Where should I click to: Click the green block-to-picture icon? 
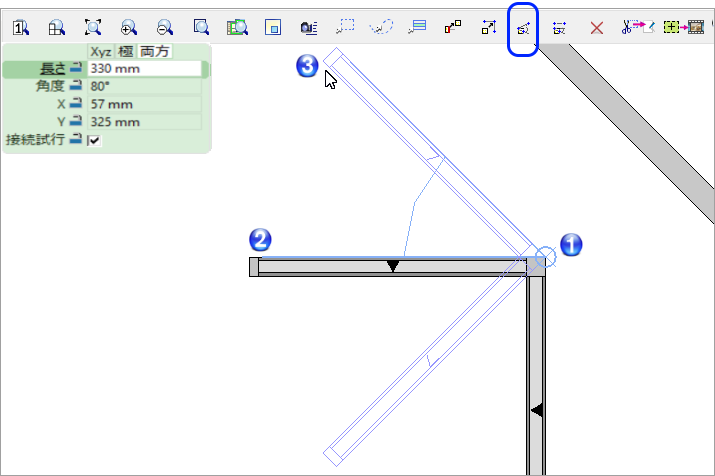point(684,27)
